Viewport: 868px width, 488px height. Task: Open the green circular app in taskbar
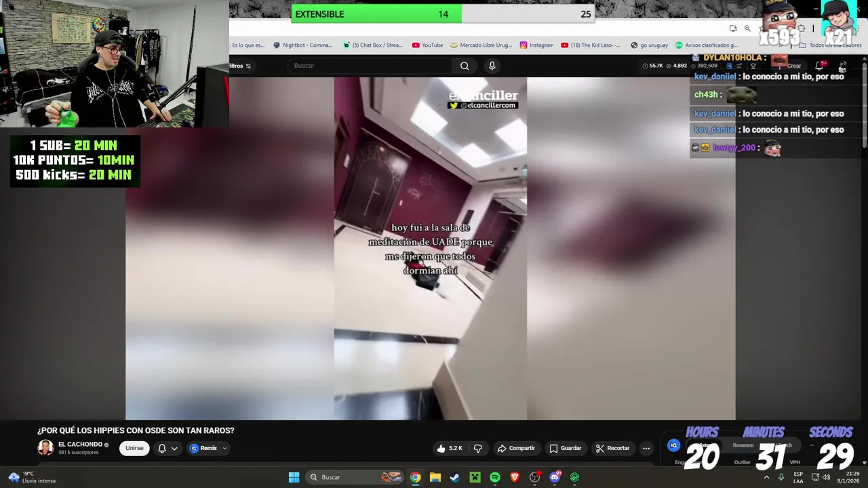pyautogui.click(x=575, y=477)
